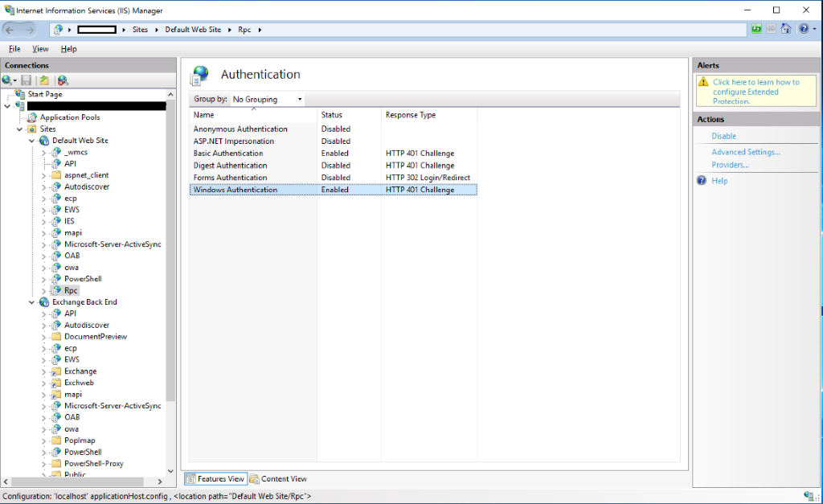Click the Back navigation arrow

click(10, 30)
